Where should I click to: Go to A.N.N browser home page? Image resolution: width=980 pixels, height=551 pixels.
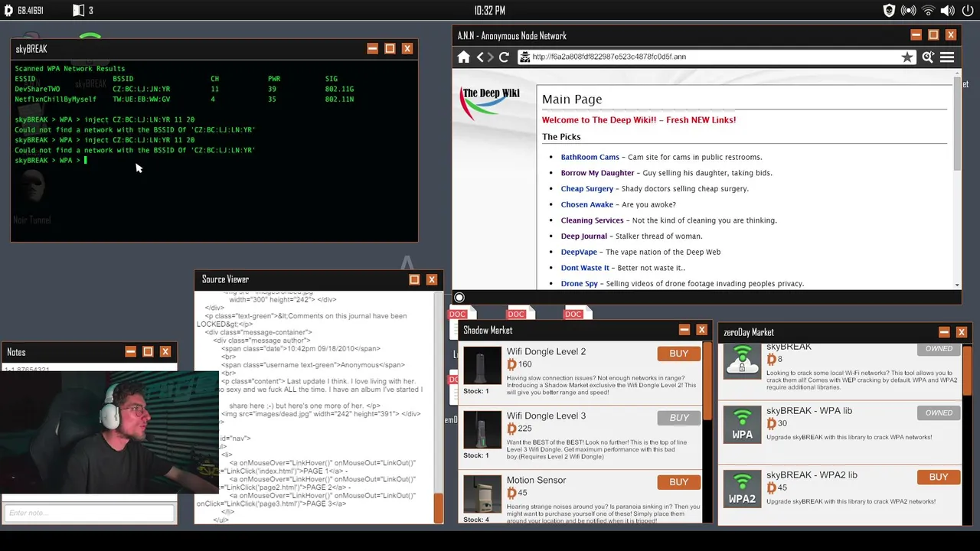click(463, 57)
